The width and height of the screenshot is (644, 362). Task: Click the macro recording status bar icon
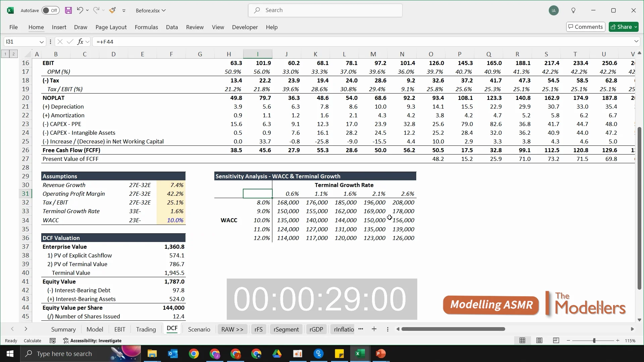pyautogui.click(x=53, y=341)
